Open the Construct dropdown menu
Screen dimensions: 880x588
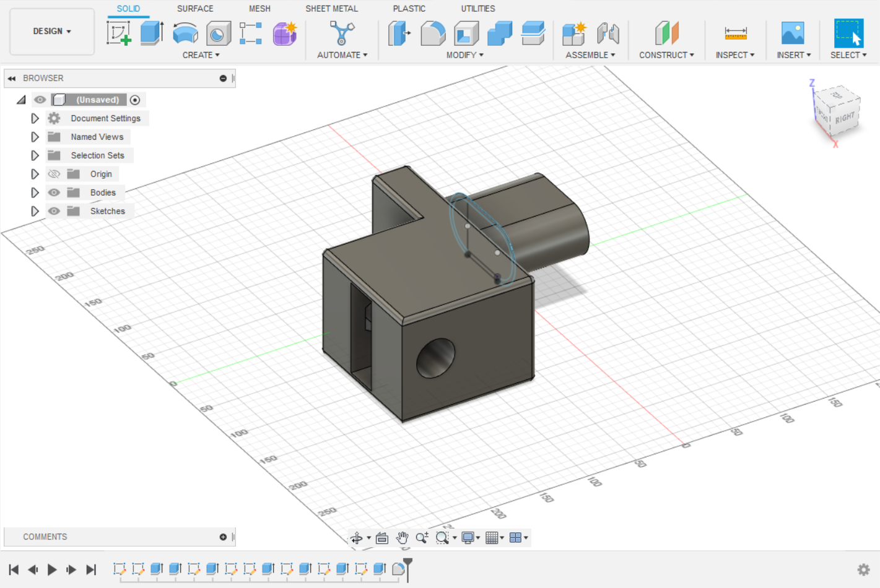pyautogui.click(x=666, y=55)
